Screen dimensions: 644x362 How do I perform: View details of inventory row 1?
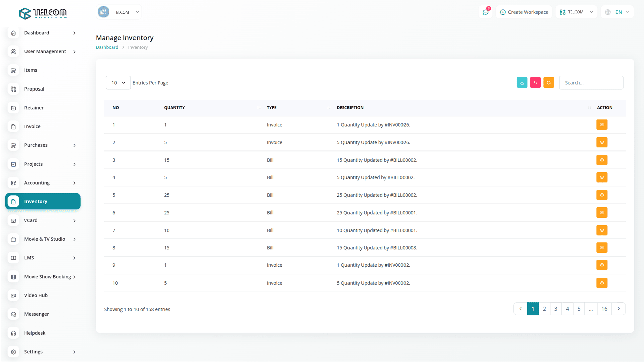pyautogui.click(x=602, y=125)
